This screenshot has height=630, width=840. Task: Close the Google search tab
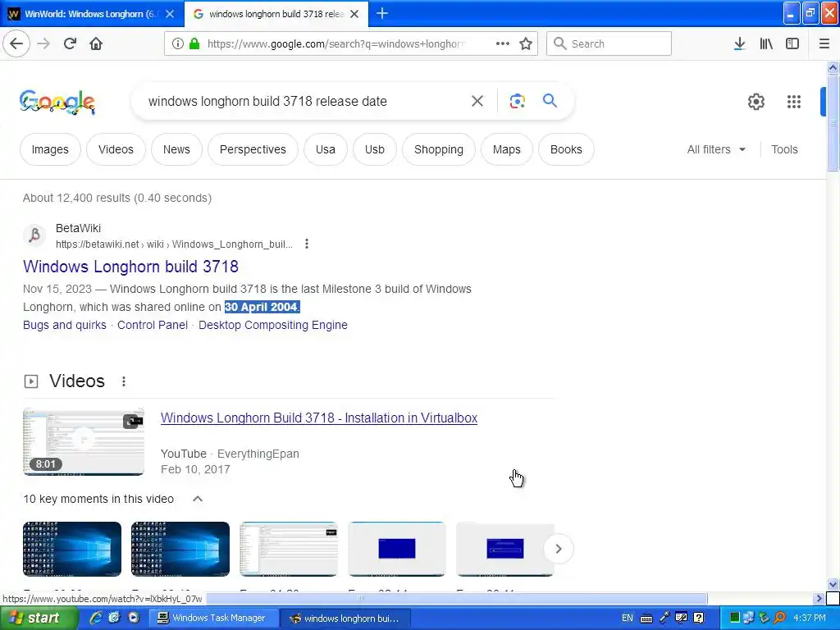(354, 14)
